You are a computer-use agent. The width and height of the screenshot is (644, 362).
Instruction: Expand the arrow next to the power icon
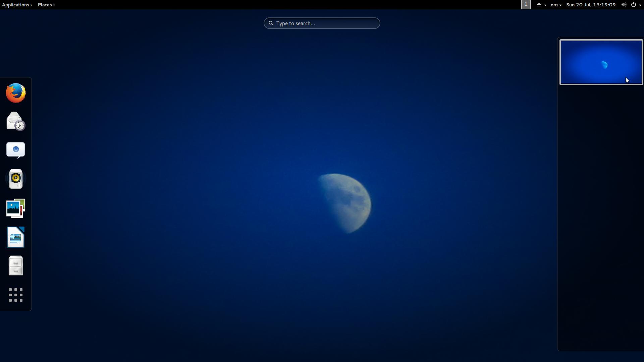click(x=640, y=5)
